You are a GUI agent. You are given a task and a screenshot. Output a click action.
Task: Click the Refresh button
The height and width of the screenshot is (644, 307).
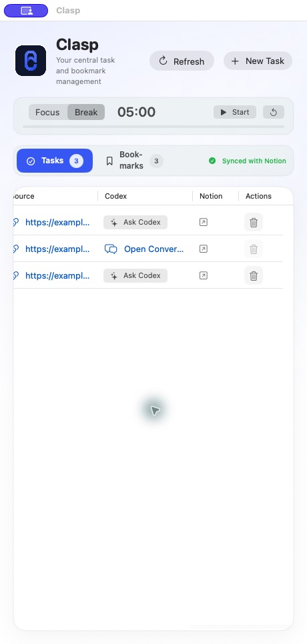[182, 61]
